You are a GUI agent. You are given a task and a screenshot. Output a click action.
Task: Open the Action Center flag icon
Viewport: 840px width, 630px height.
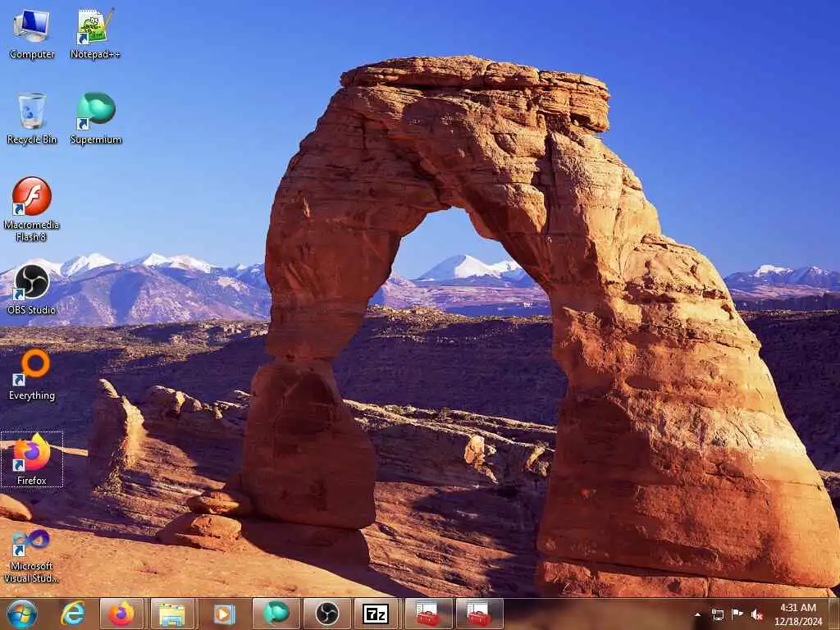tap(737, 614)
